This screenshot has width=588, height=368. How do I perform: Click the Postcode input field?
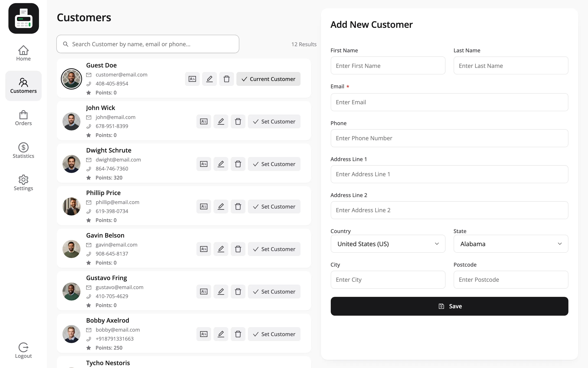tap(511, 280)
